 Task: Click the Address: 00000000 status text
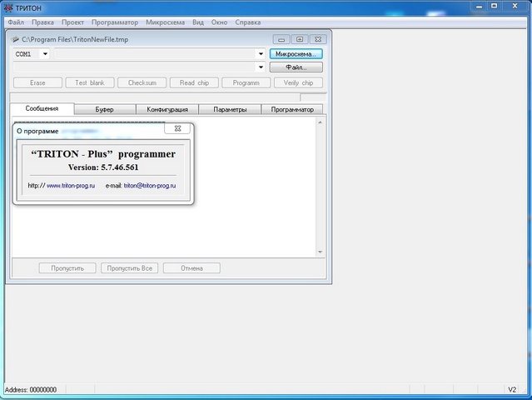coord(31,390)
